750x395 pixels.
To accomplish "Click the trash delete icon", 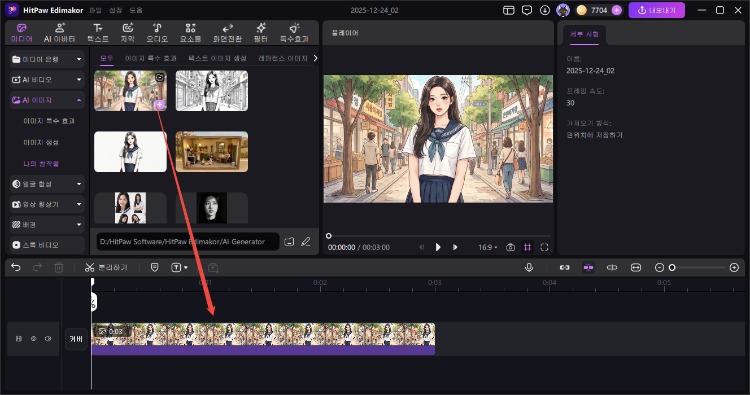I will click(59, 267).
